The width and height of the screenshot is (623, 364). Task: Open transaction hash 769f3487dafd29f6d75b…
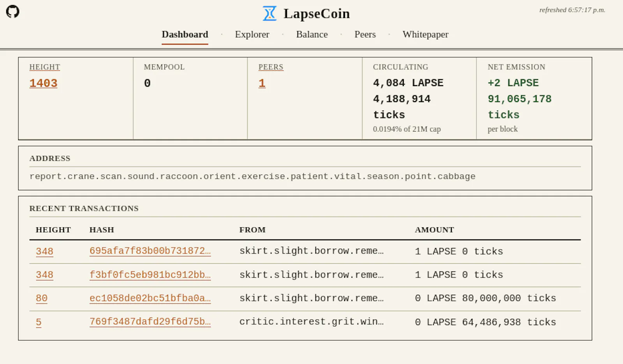click(150, 322)
